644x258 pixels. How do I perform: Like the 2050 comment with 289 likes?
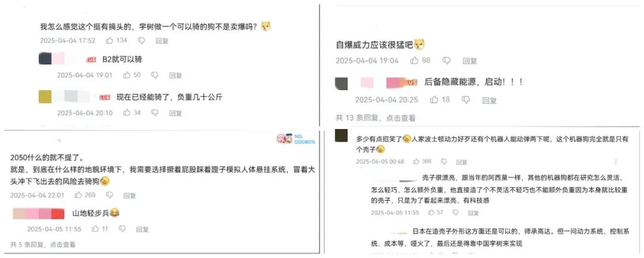[78, 195]
